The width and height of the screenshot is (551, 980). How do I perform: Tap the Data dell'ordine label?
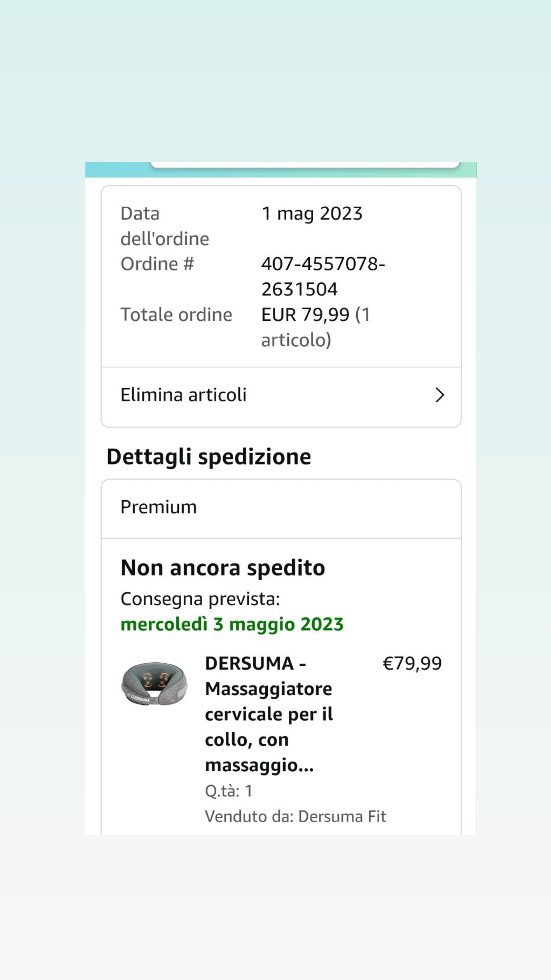point(164,226)
